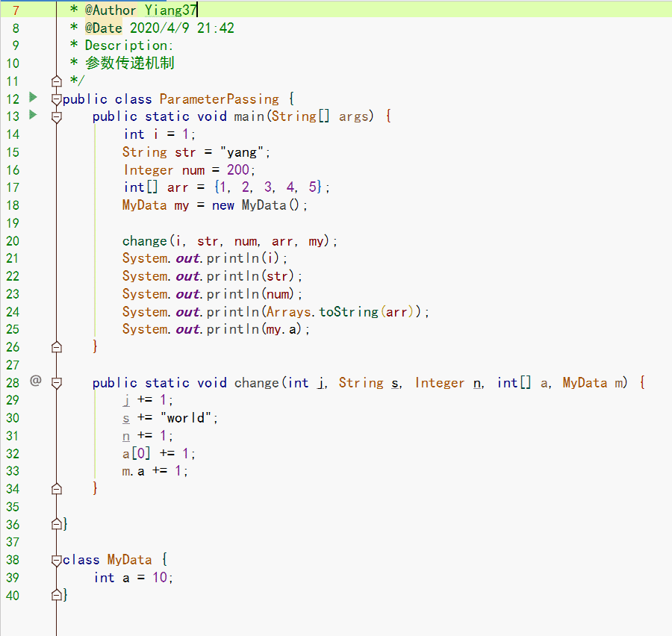Click the class name ParameterPassing
The image size is (672, 636).
(x=220, y=99)
